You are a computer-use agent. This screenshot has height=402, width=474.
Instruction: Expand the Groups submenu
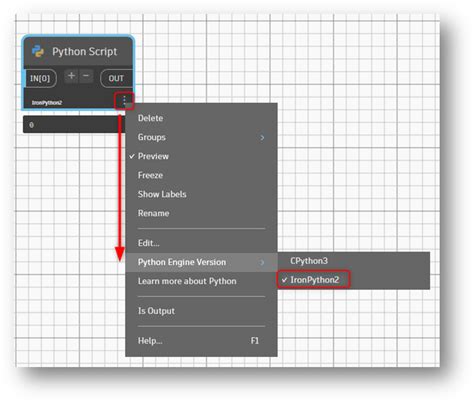click(201, 137)
